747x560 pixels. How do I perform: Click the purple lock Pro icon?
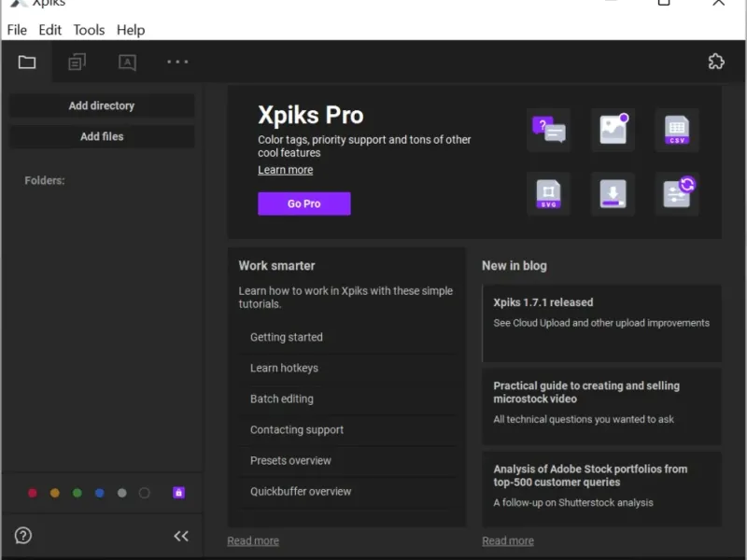178,493
